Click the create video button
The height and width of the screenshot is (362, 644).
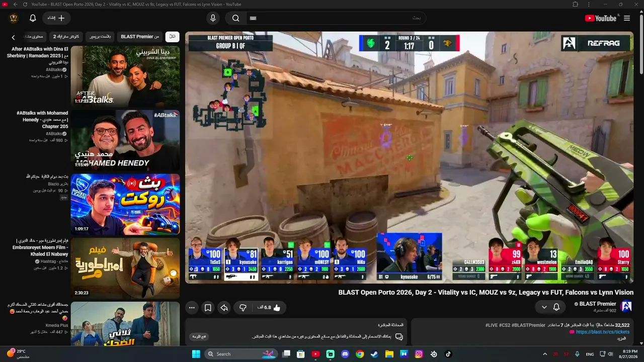56,18
